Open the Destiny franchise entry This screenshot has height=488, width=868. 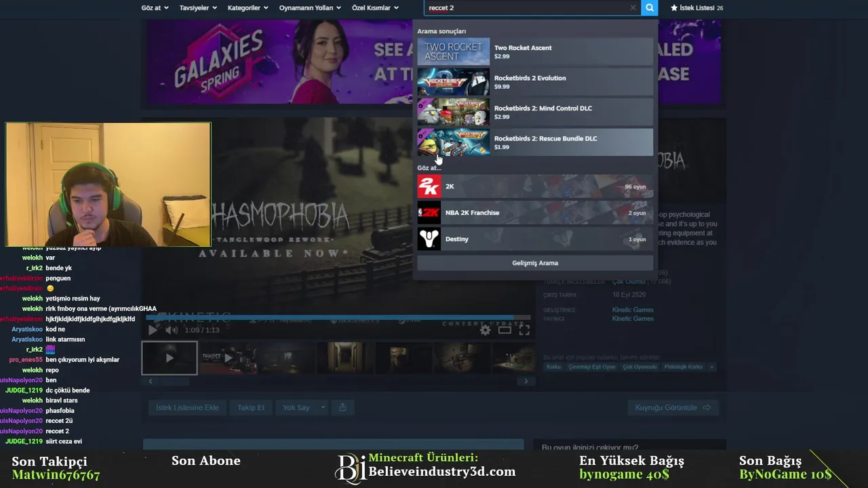(x=535, y=239)
